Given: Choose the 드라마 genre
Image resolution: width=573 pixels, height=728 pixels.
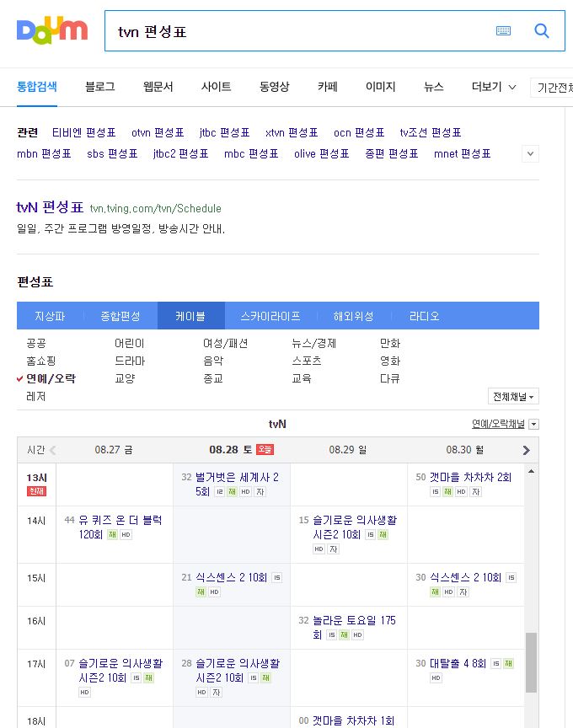Looking at the screenshot, I should coord(130,361).
